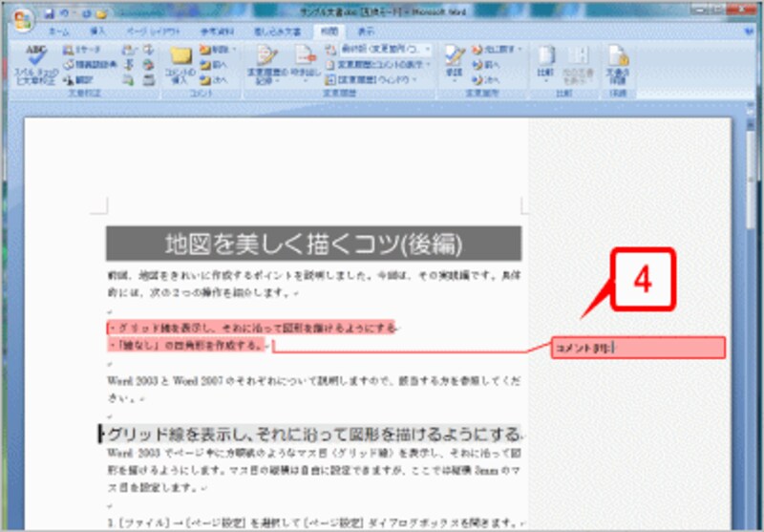
Task: Jump to next change (次へ) in 変更箇所 group
Action: [x=485, y=79]
